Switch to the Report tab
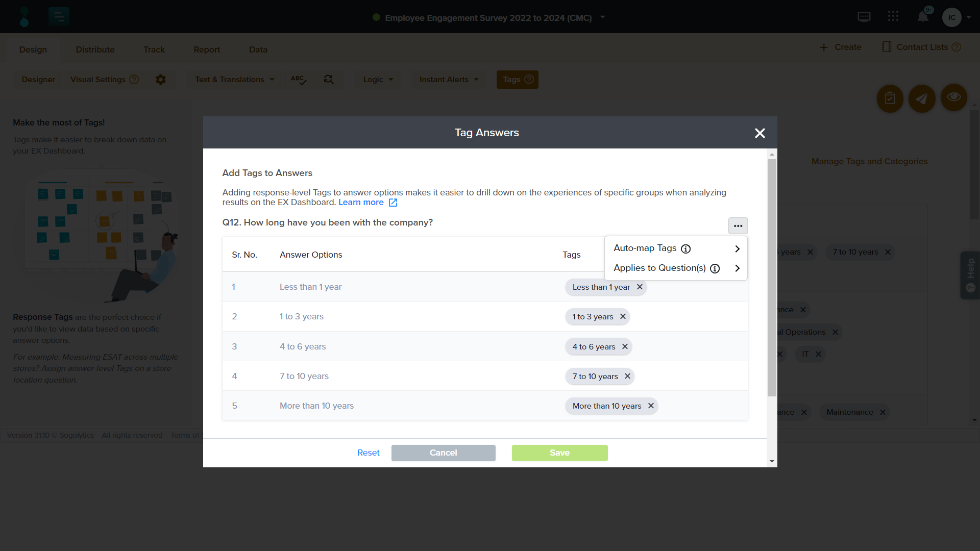Screen dimensions: 980x551 (x=207, y=49)
